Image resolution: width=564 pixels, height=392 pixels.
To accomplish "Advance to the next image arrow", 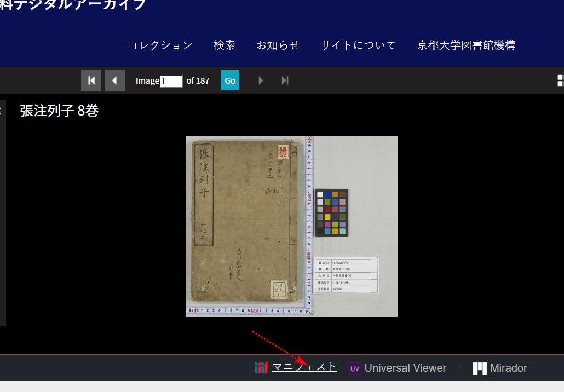I will 261,80.
